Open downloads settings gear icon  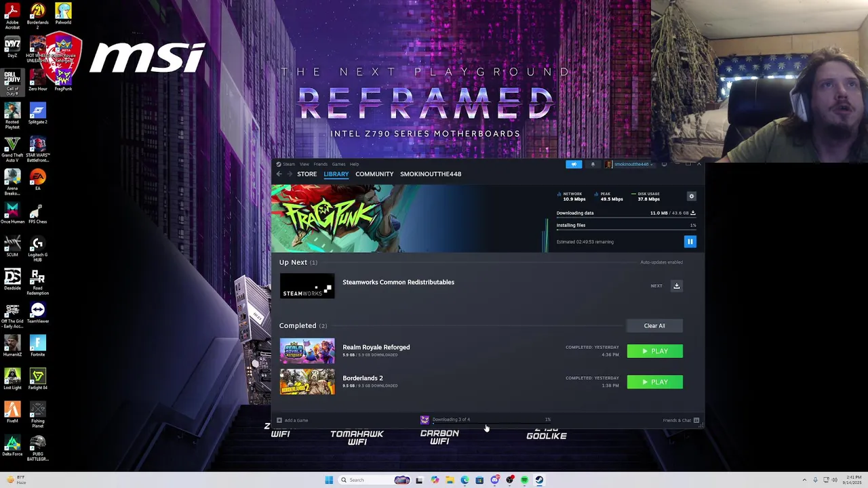click(692, 197)
